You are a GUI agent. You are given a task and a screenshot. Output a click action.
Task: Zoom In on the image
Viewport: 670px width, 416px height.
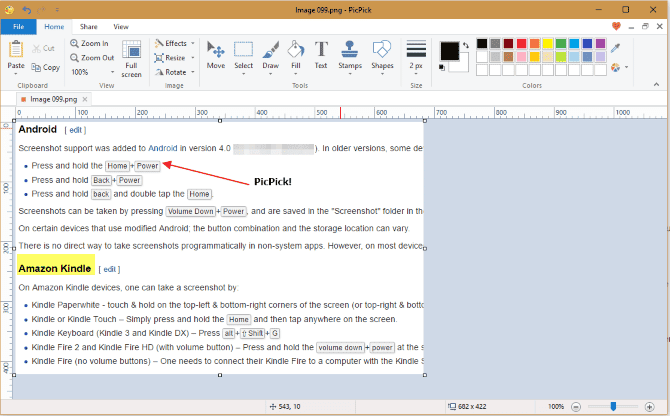(x=89, y=43)
